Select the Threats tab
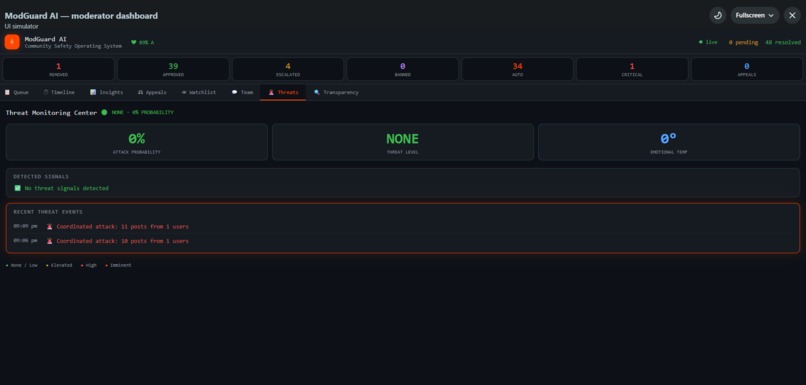Screen dimensions: 806x385 [x=283, y=93]
